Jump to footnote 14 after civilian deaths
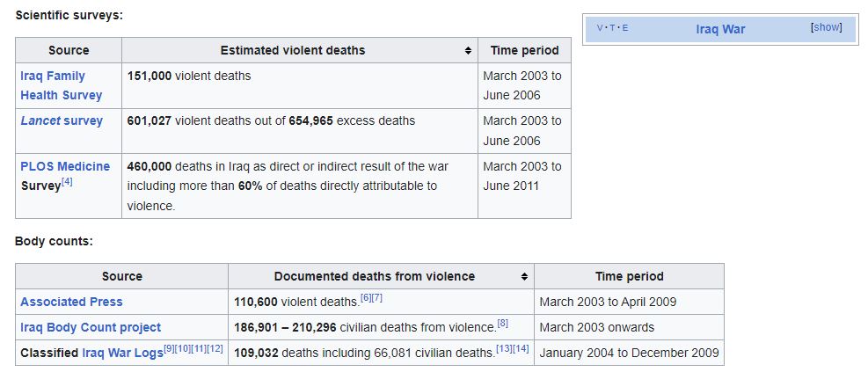This screenshot has width=868, height=372. pos(521,349)
